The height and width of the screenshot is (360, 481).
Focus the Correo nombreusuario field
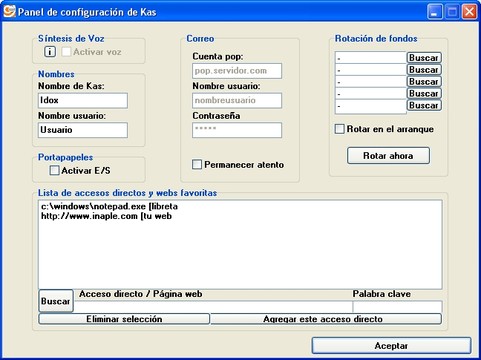237,100
